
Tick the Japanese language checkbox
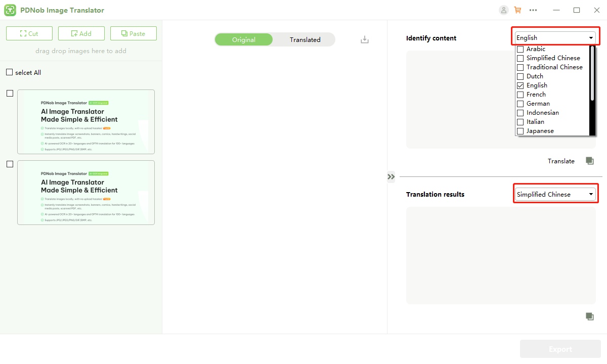(x=520, y=131)
